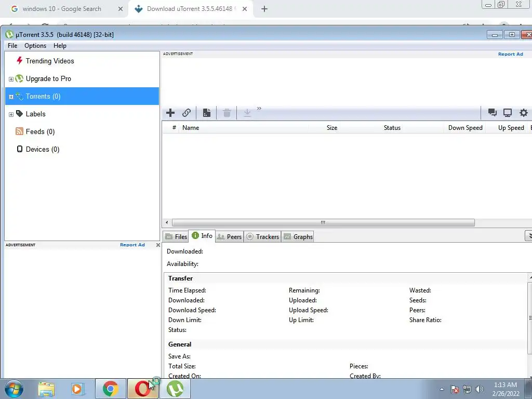Open Preferences gear icon
532x399 pixels.
pyautogui.click(x=524, y=113)
